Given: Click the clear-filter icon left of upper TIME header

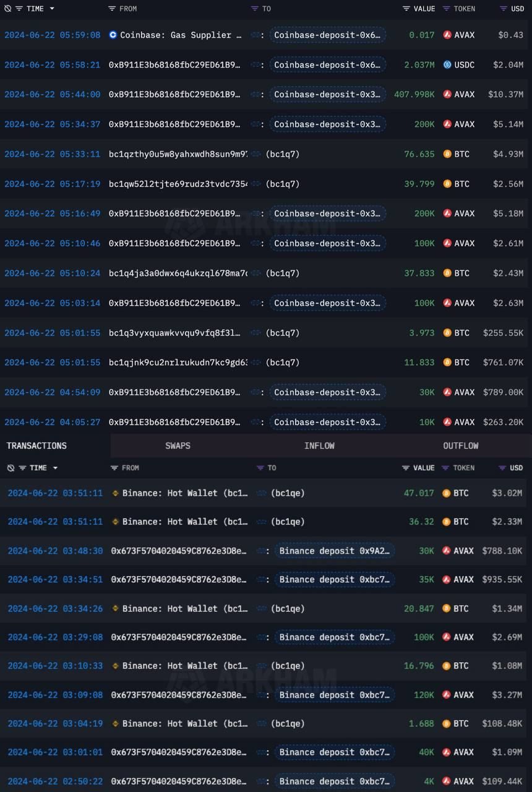Looking at the screenshot, I should (x=7, y=9).
